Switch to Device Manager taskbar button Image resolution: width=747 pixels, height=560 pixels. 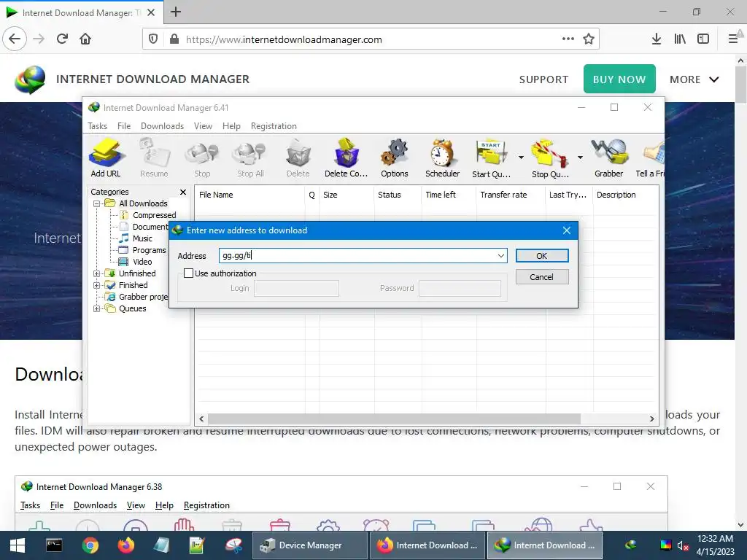(x=309, y=545)
